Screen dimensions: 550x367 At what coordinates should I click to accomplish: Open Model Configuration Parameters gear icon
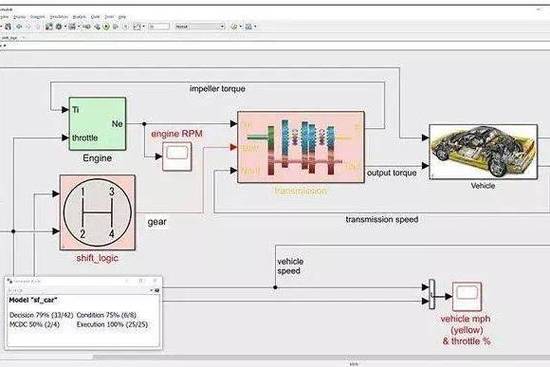point(59,26)
